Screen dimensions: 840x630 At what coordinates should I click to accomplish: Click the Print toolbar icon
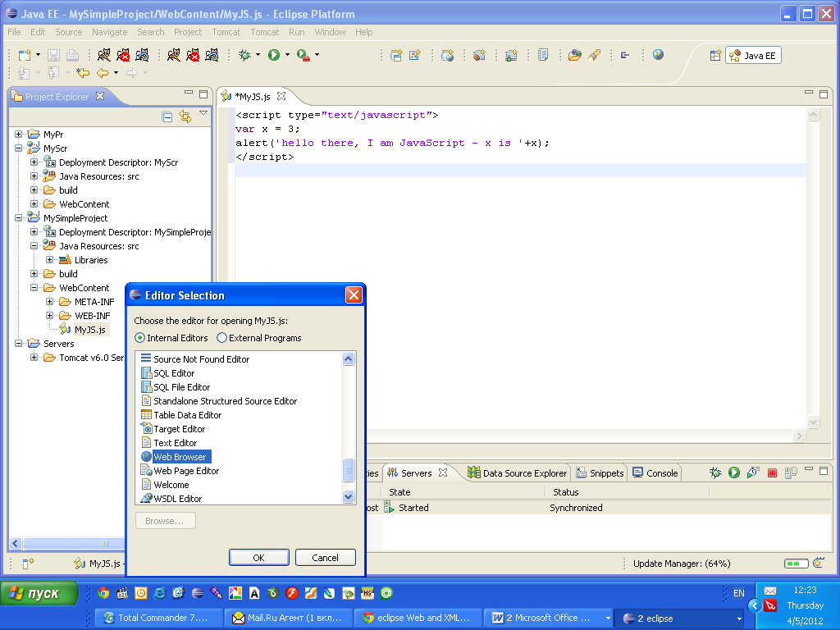72,55
